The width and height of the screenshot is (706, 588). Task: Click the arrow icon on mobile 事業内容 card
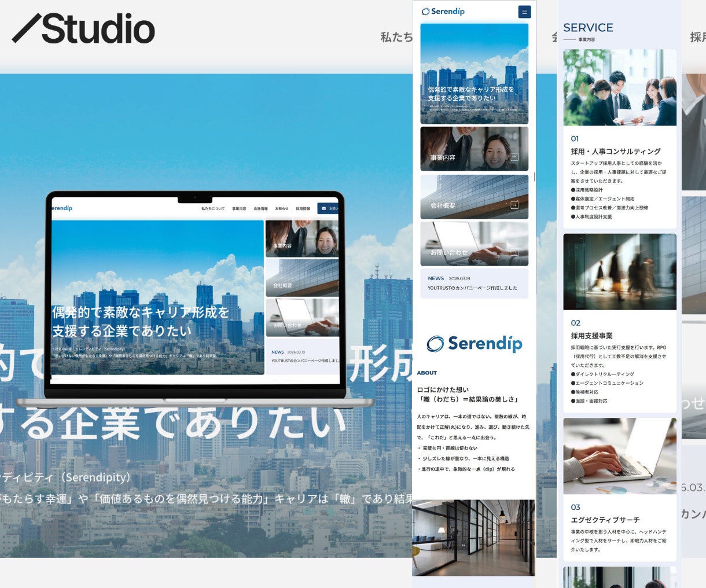(x=514, y=157)
